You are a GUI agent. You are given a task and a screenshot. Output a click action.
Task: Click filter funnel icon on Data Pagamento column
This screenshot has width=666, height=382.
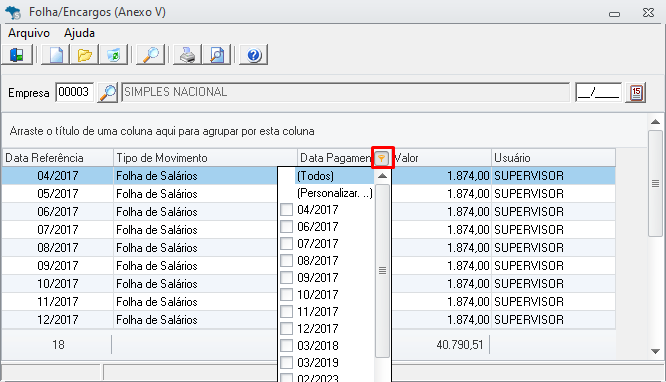click(382, 158)
